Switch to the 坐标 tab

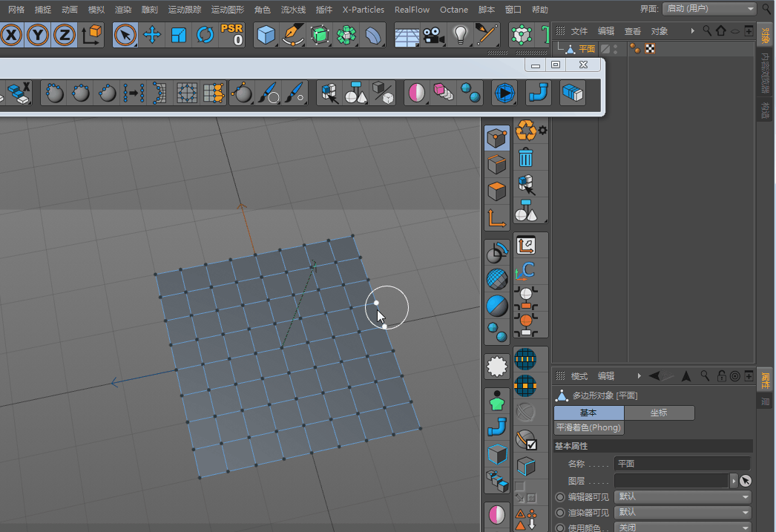(660, 413)
